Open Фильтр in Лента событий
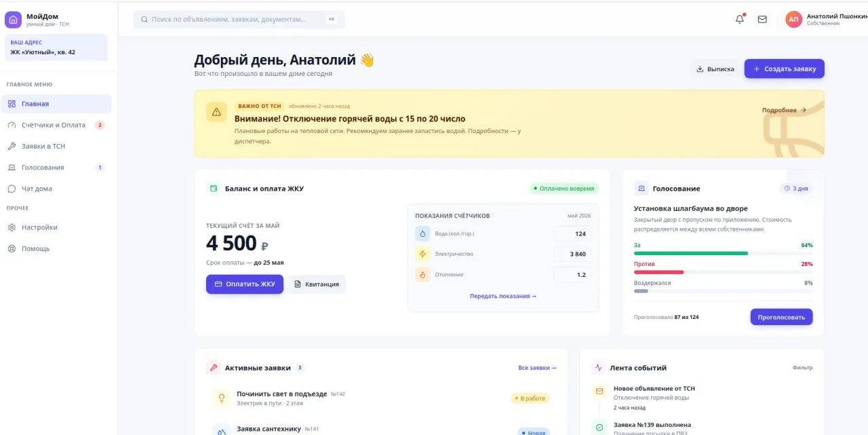Screen dimensions: 868x435 tap(802, 368)
